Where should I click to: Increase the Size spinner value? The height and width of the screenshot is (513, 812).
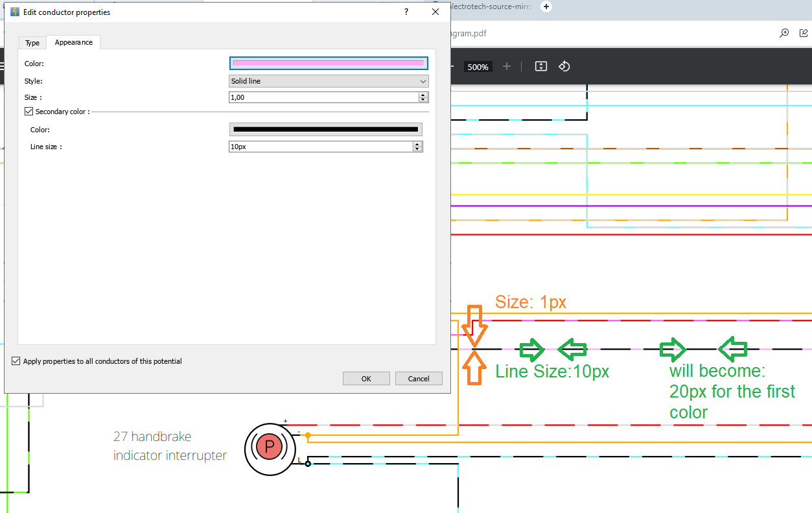coord(423,95)
